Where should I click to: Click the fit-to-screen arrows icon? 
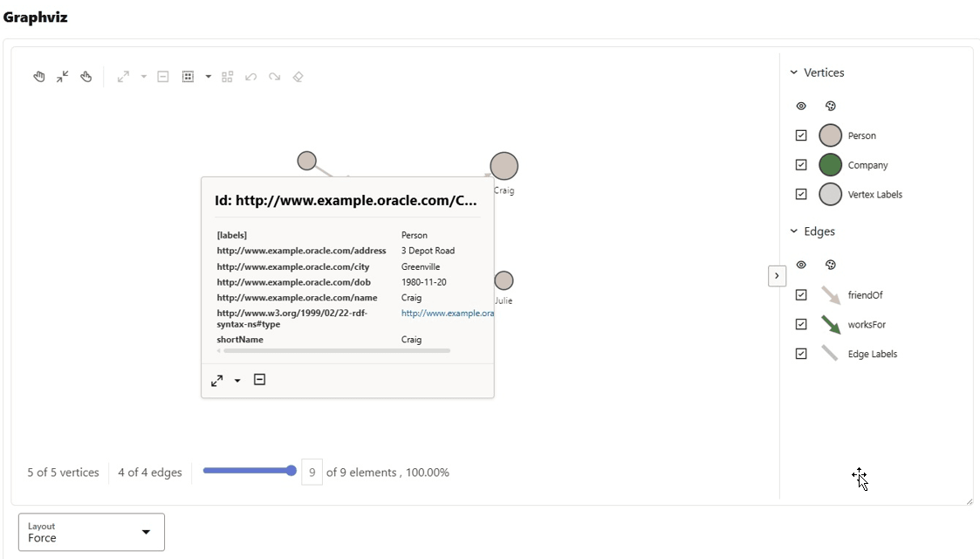point(63,77)
